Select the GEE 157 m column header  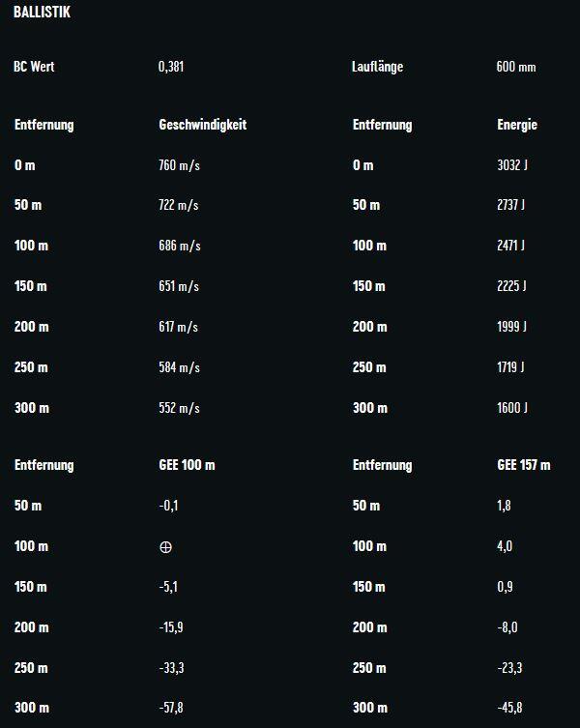click(x=523, y=465)
